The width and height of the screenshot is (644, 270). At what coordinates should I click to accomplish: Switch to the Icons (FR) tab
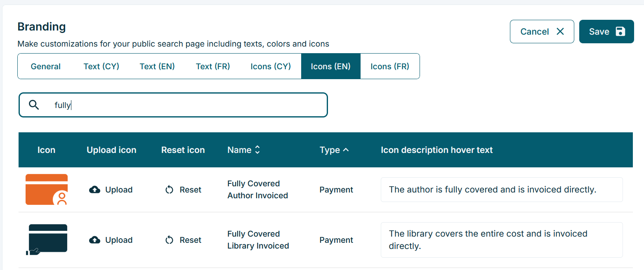point(390,66)
